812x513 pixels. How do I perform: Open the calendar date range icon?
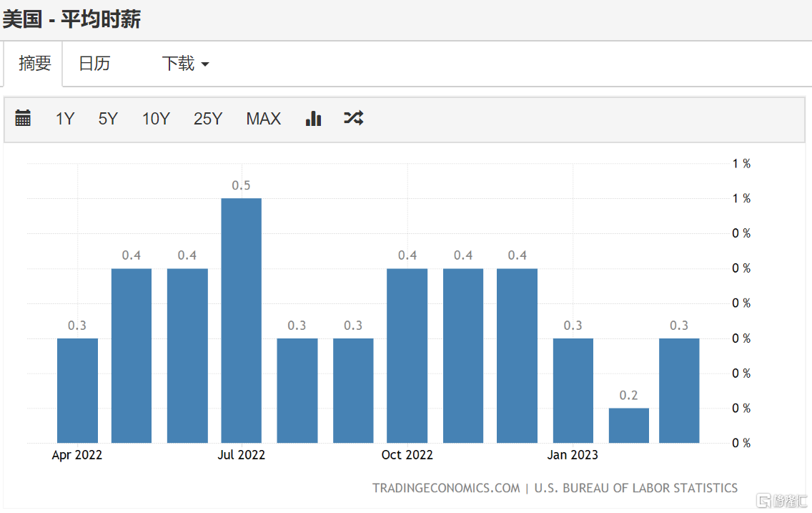point(23,118)
